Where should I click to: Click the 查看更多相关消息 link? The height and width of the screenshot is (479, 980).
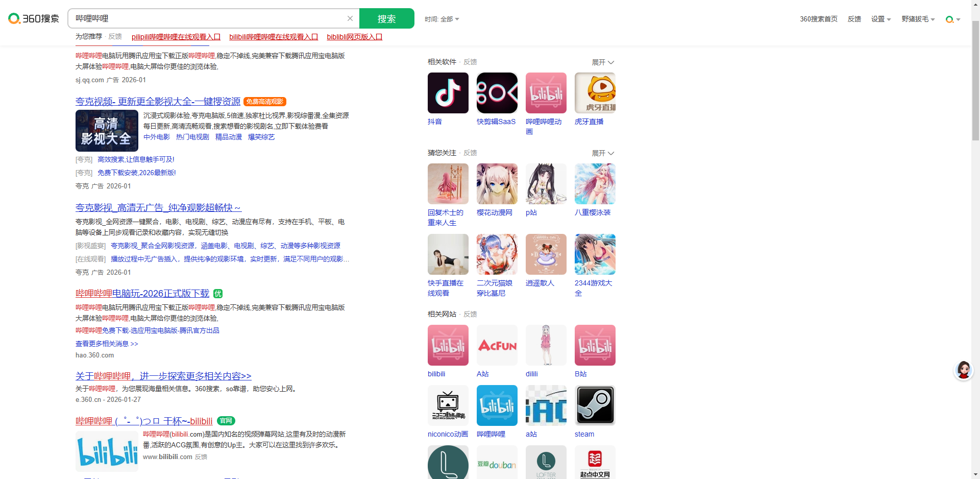106,344
